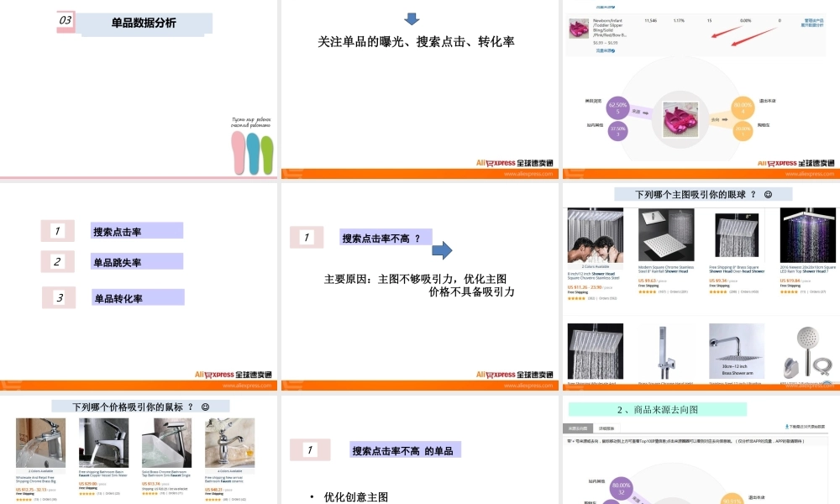Click the 2 Colors Available bar on the waterfall faucet
This screenshot has height=504, width=840.
(x=40, y=470)
